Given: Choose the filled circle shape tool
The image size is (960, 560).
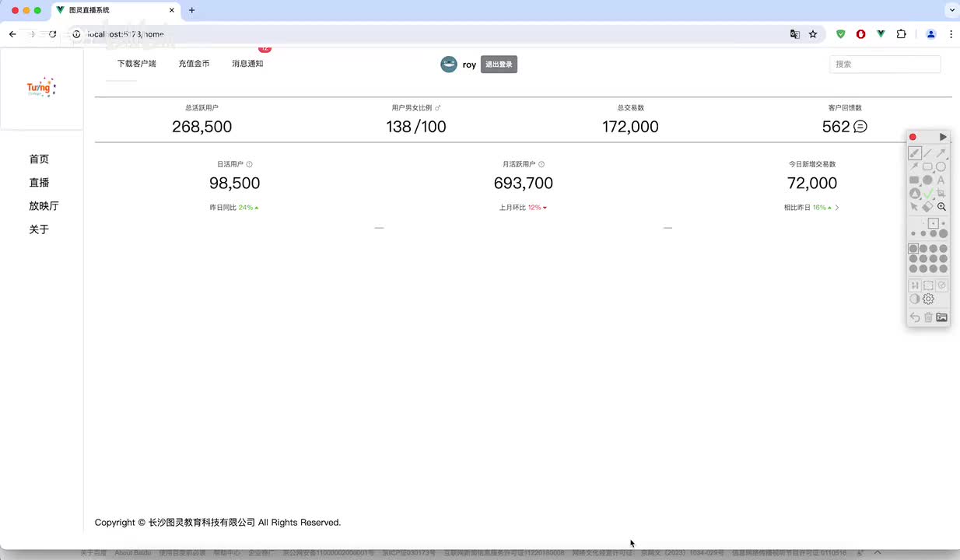Looking at the screenshot, I should pyautogui.click(x=927, y=180).
